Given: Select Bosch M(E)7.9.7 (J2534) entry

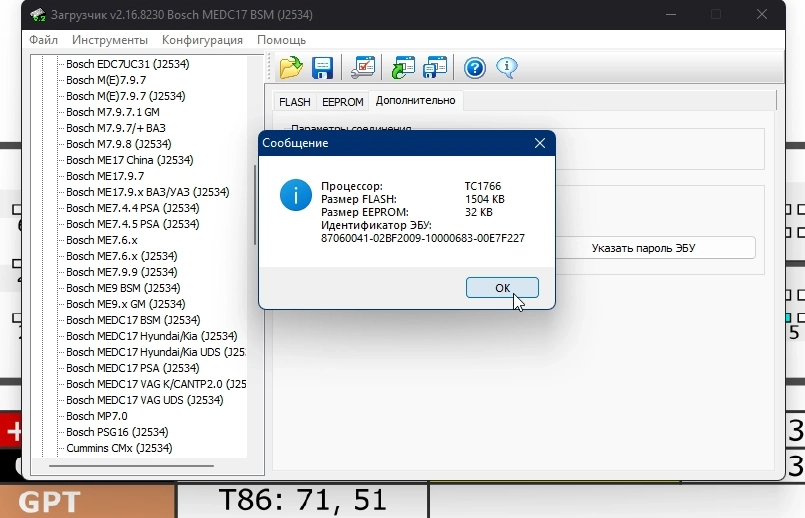Looking at the screenshot, I should 126,96.
